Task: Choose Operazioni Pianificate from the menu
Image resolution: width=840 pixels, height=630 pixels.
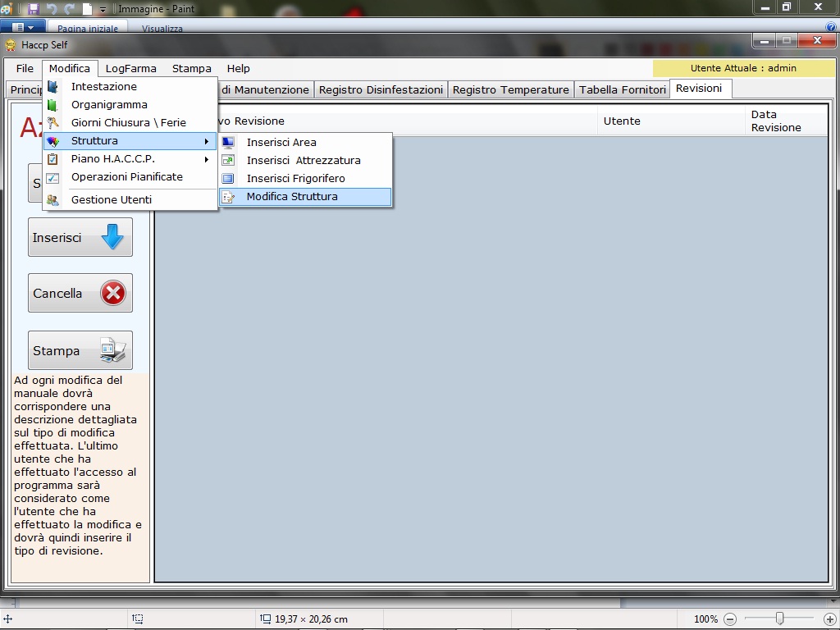Action: [x=126, y=177]
